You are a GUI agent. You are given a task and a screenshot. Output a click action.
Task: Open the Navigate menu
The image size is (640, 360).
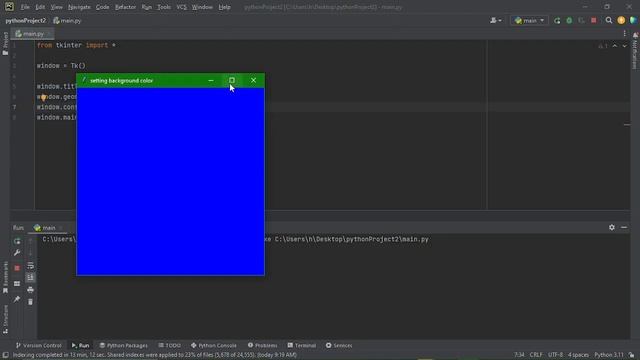coord(79,7)
